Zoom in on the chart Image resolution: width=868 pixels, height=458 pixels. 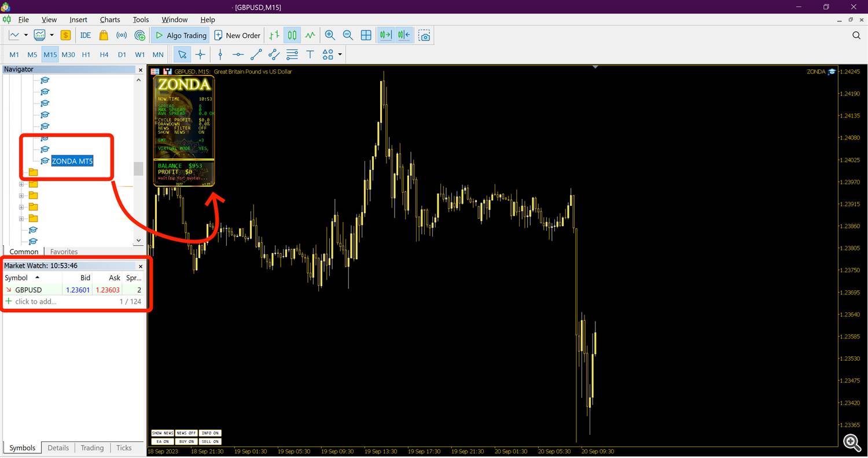coord(330,35)
